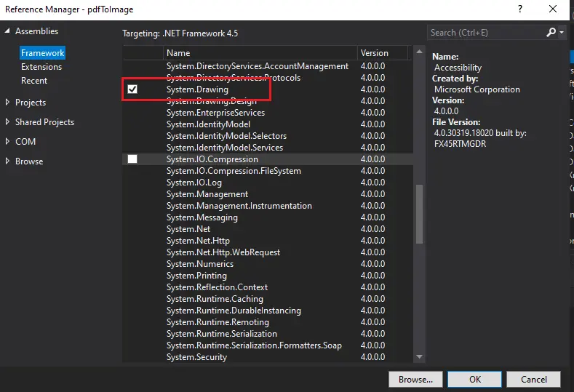Select the System.IO.Compression.FileSystem row
This screenshot has height=392, width=574.
pos(268,171)
